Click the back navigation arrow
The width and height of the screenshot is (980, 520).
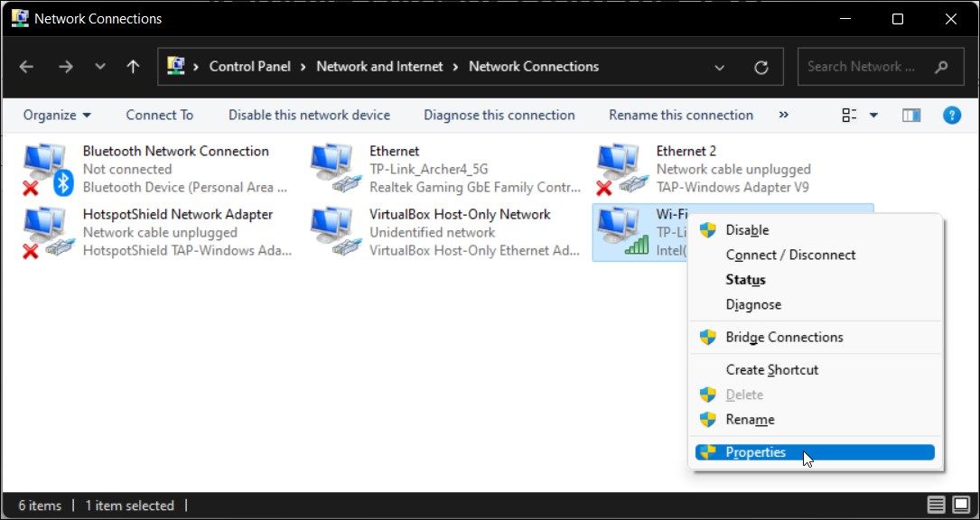[x=26, y=66]
